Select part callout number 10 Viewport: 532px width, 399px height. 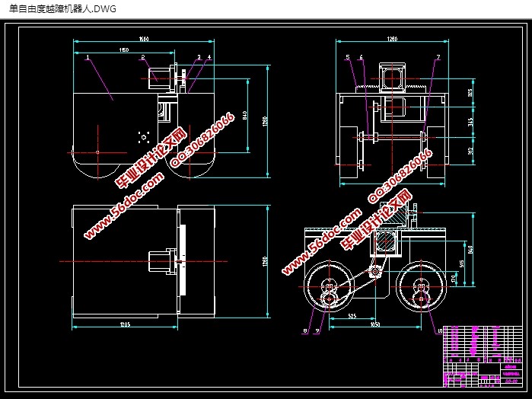pyautogui.click(x=439, y=330)
